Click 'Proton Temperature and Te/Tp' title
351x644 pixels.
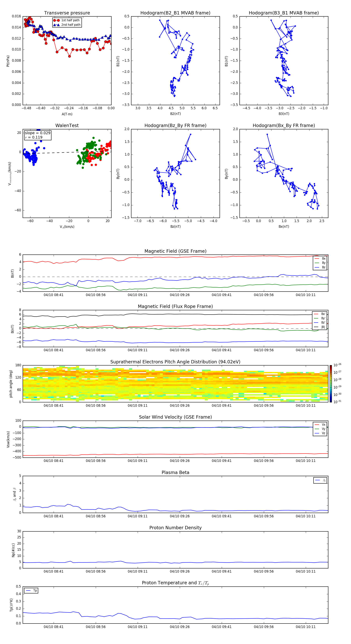coord(175,583)
